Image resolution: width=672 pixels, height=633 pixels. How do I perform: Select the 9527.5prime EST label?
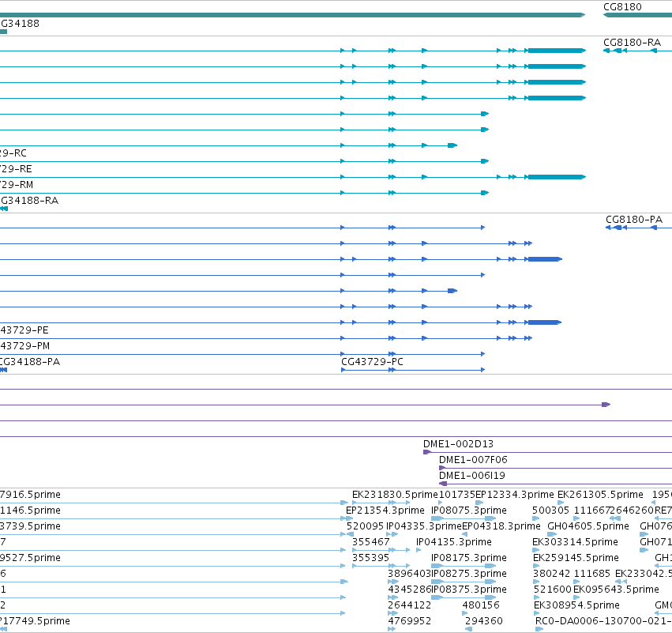pos(30,558)
